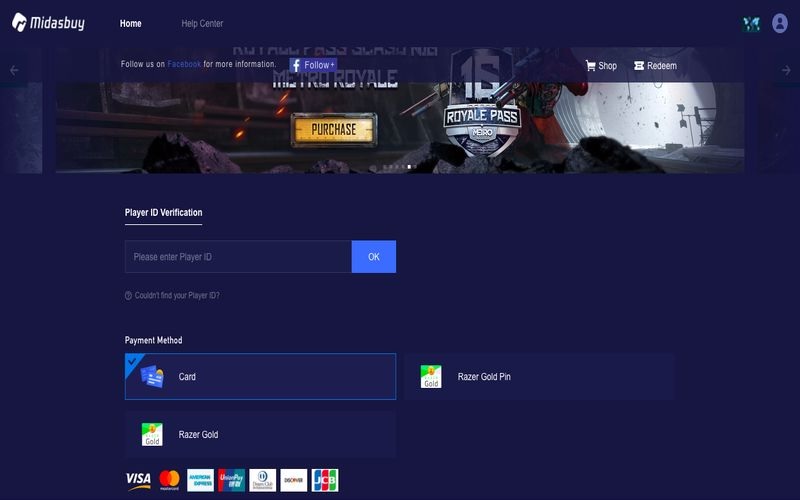Image resolution: width=800 pixels, height=500 pixels.
Task: Go to previous banner with left arrow
Action: 14,70
